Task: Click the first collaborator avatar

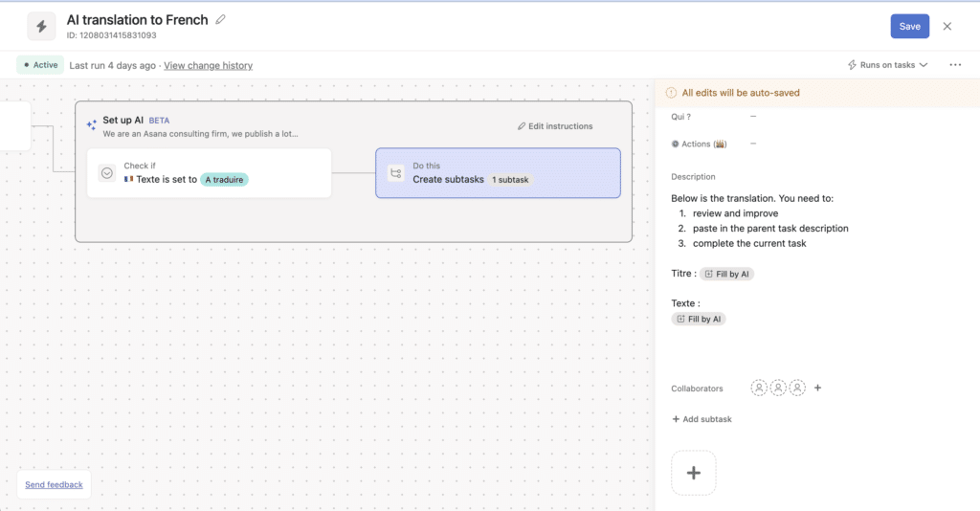Action: click(x=759, y=389)
